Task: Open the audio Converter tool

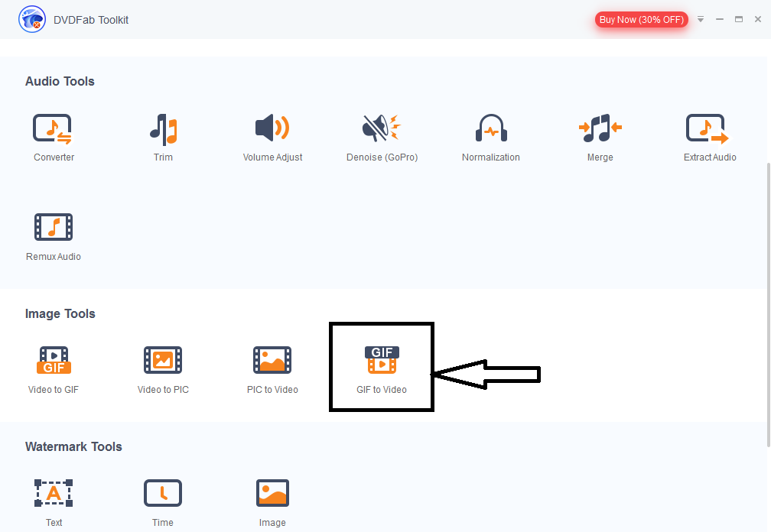Action: (x=54, y=138)
